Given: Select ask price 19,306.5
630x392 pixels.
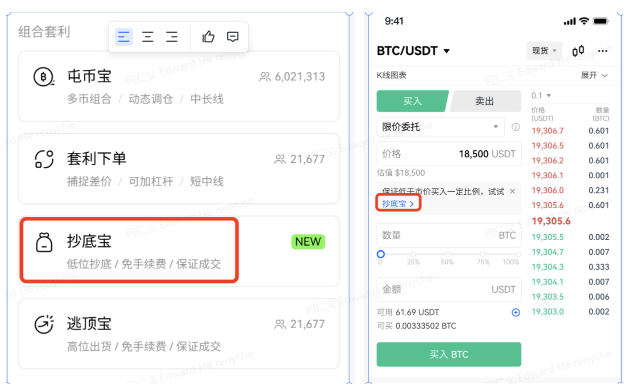Looking at the screenshot, I should pyautogui.click(x=547, y=146).
